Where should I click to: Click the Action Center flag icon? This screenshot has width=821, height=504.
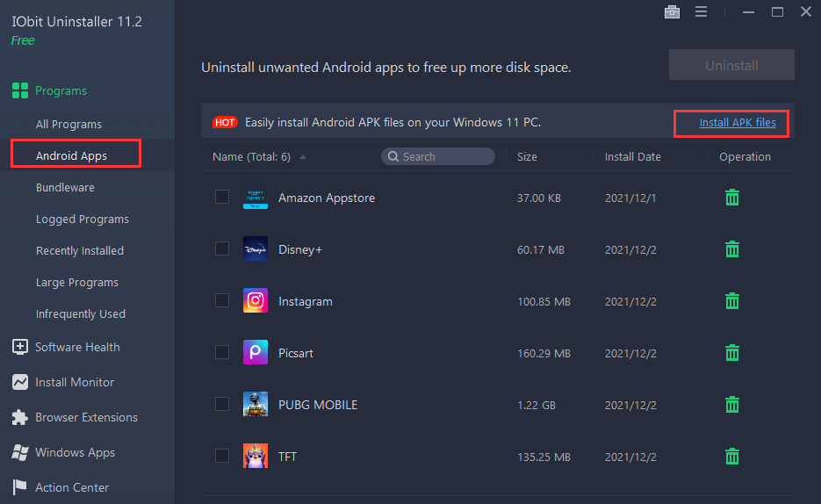click(x=20, y=486)
